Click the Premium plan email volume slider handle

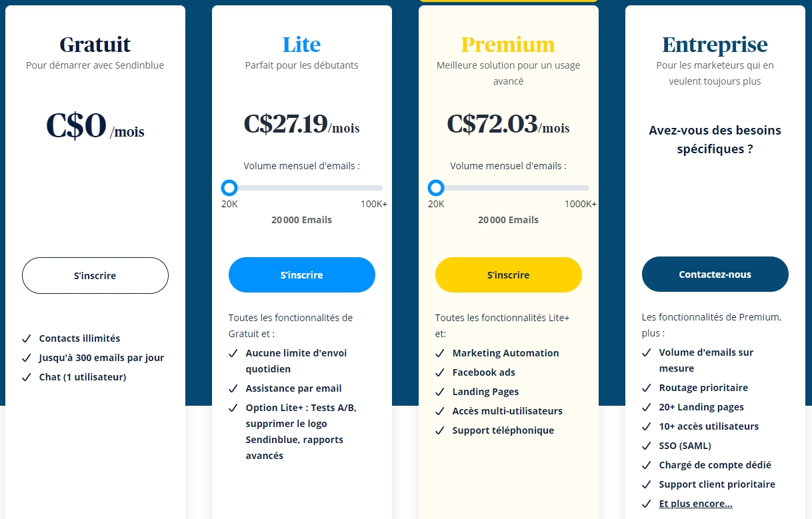pos(436,188)
